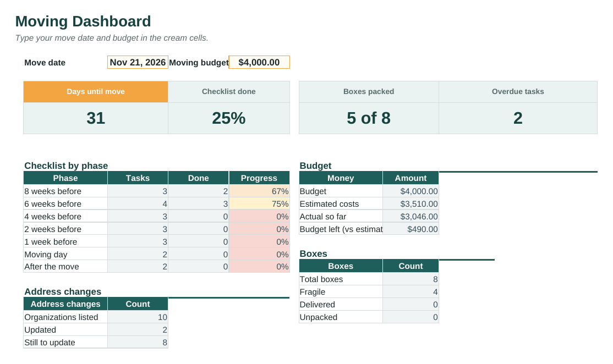
Task: Click the Boxes section heading
Action: tap(313, 254)
